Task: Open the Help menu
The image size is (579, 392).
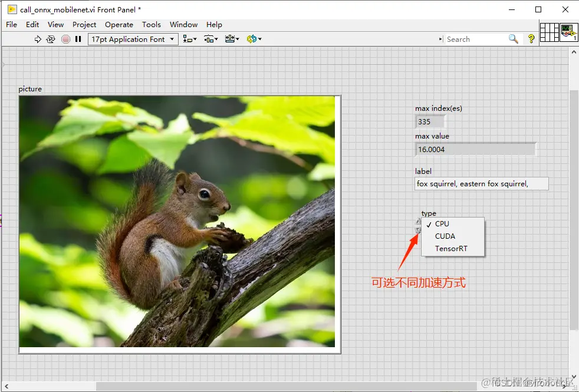Action: pos(214,24)
